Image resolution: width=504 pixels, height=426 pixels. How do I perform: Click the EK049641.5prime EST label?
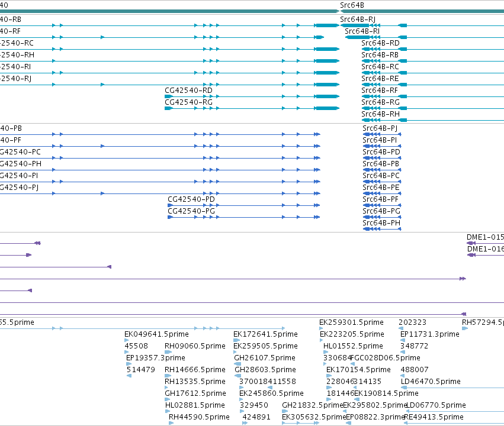(x=156, y=334)
